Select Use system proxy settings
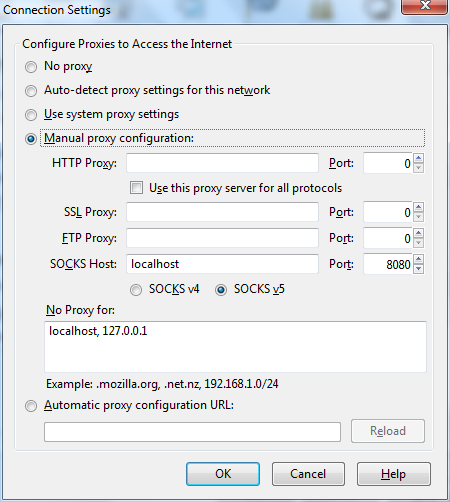Viewport: 450px width, 502px height. coord(31,115)
